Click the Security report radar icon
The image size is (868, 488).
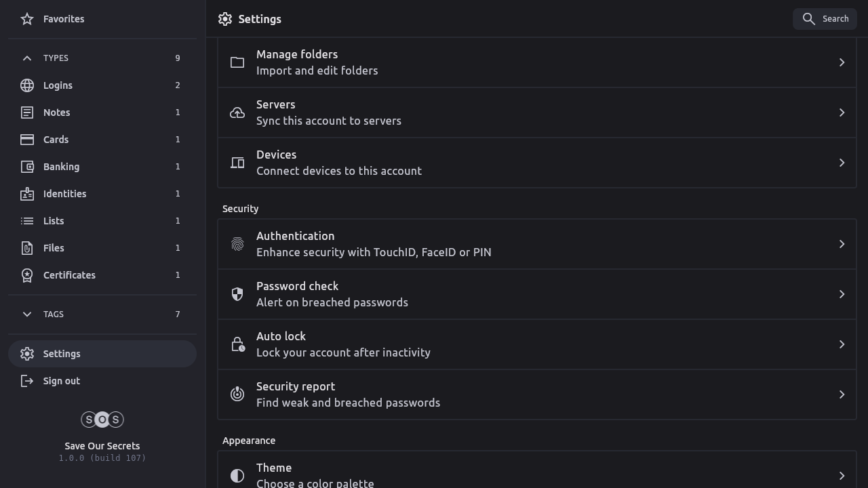pos(237,394)
